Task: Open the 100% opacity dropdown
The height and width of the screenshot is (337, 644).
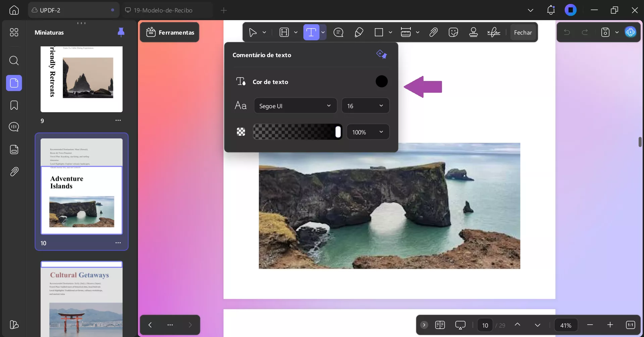Action: pyautogui.click(x=367, y=132)
